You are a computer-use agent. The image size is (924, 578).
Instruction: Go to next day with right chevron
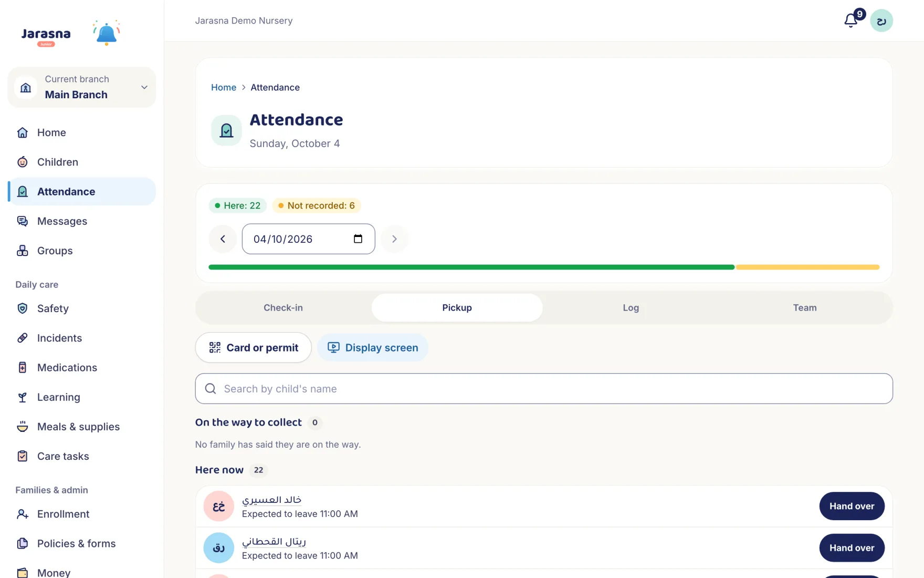(394, 239)
